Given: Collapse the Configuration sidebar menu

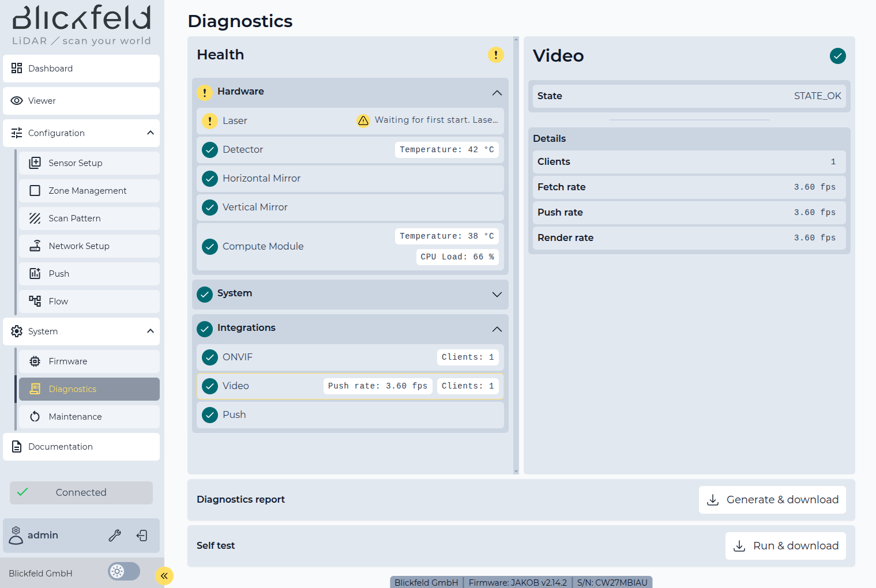Looking at the screenshot, I should [150, 133].
